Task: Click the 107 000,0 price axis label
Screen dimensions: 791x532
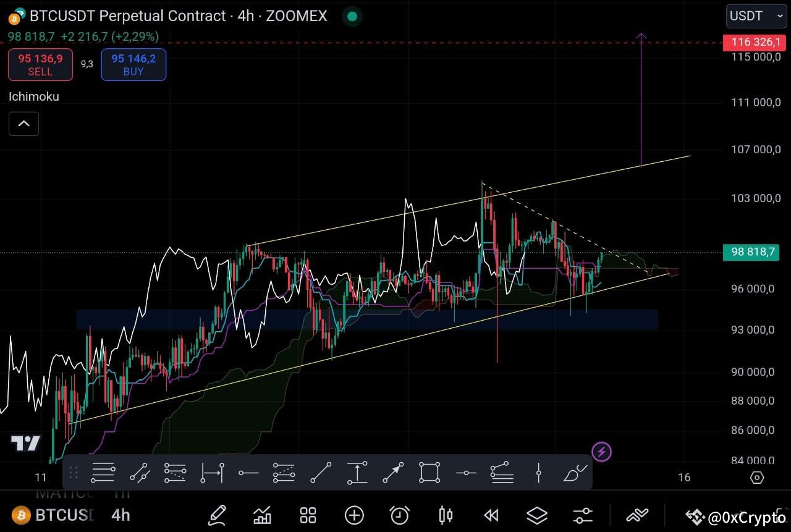Action: coord(756,150)
